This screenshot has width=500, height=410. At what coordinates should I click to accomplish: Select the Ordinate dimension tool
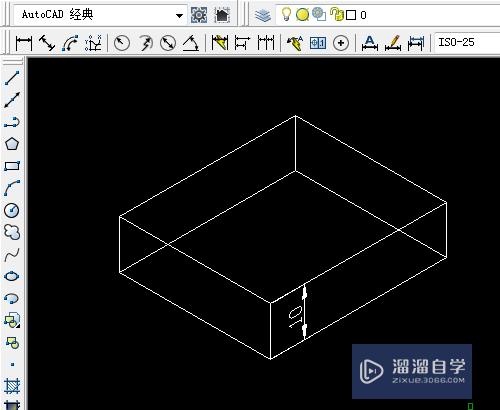tap(93, 43)
